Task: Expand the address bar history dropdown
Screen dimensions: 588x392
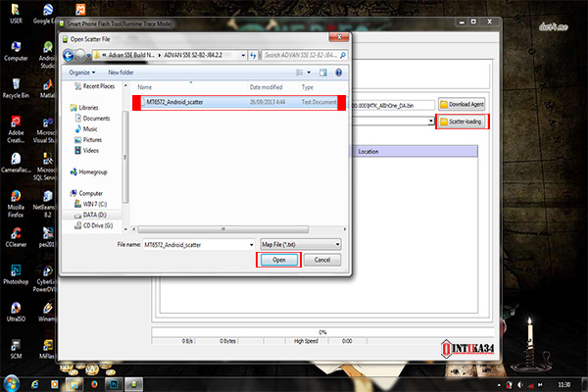Action: [x=243, y=56]
